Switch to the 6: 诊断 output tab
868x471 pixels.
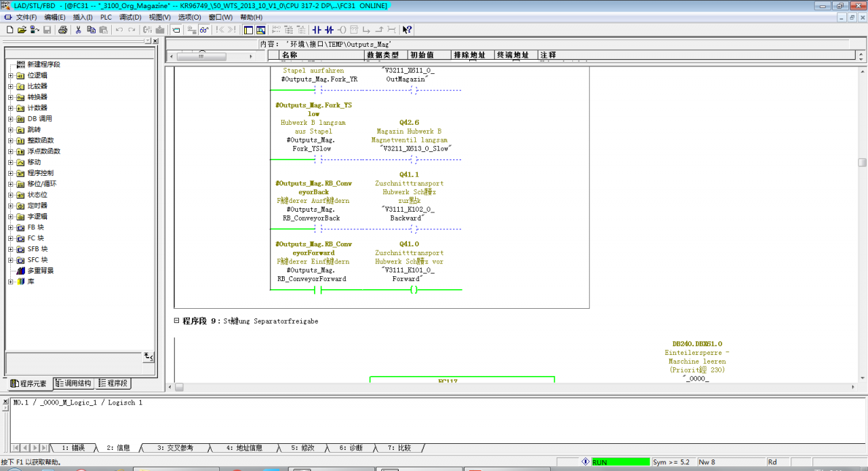[351, 448]
